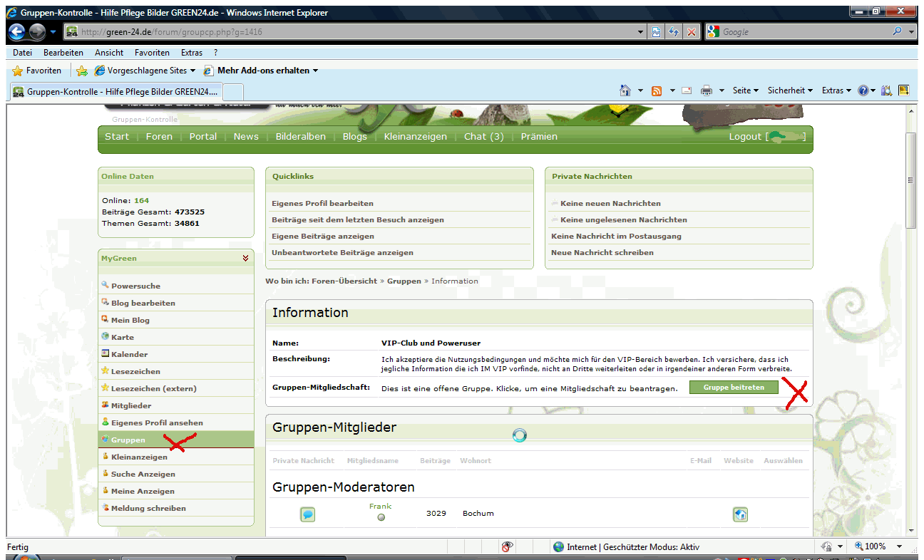Click the orange RSS feeds icon
The height and width of the screenshot is (560, 924).
tap(656, 90)
